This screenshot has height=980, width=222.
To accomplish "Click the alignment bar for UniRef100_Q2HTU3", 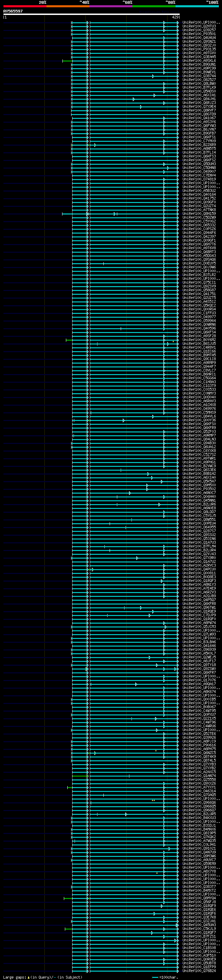I will (x=125, y=26).
